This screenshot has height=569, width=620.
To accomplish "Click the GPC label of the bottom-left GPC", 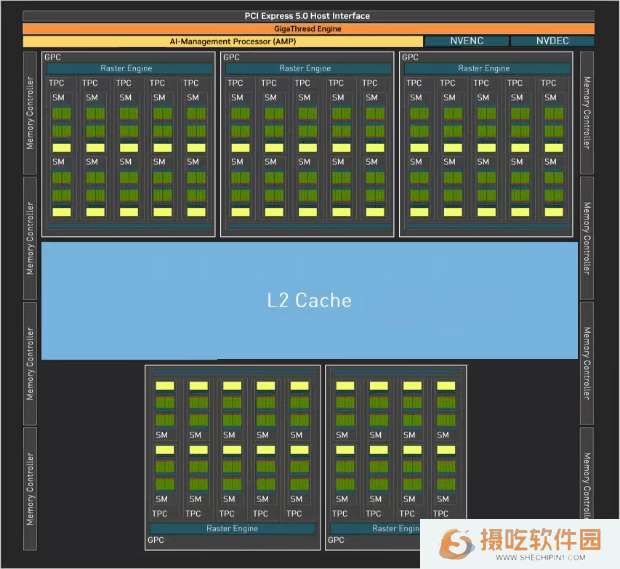I will click(155, 540).
